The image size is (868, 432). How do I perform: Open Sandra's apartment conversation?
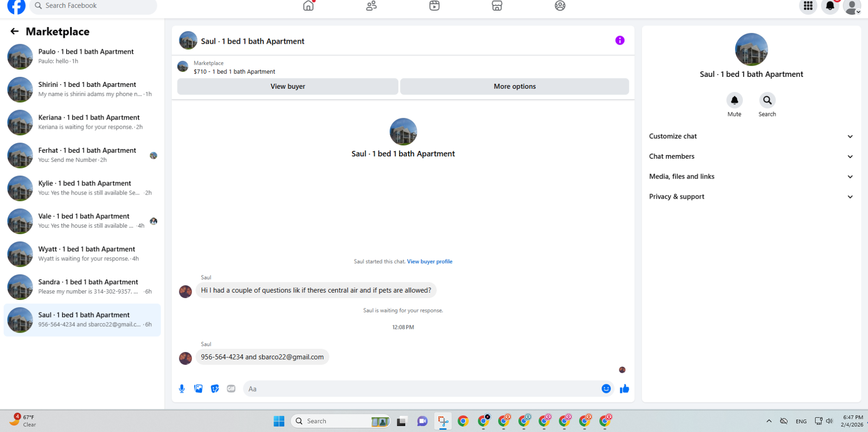coord(82,287)
